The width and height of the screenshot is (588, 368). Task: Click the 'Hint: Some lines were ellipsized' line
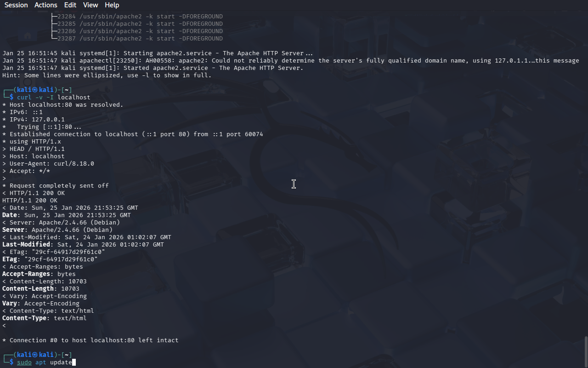pyautogui.click(x=107, y=75)
